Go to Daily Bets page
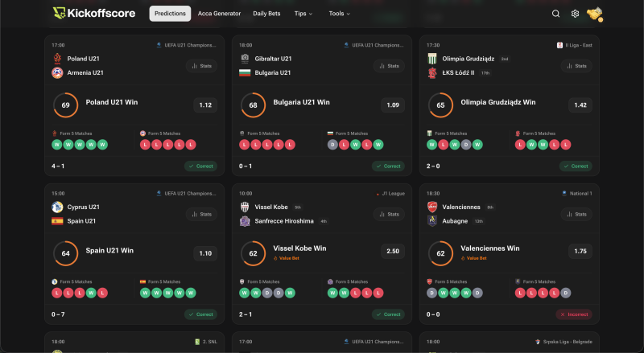This screenshot has width=644, height=353. [268, 14]
